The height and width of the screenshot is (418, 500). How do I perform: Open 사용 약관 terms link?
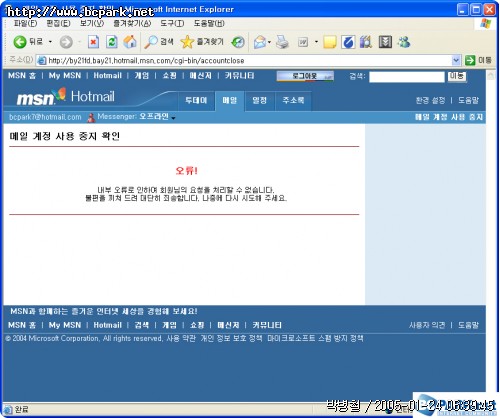(181, 339)
